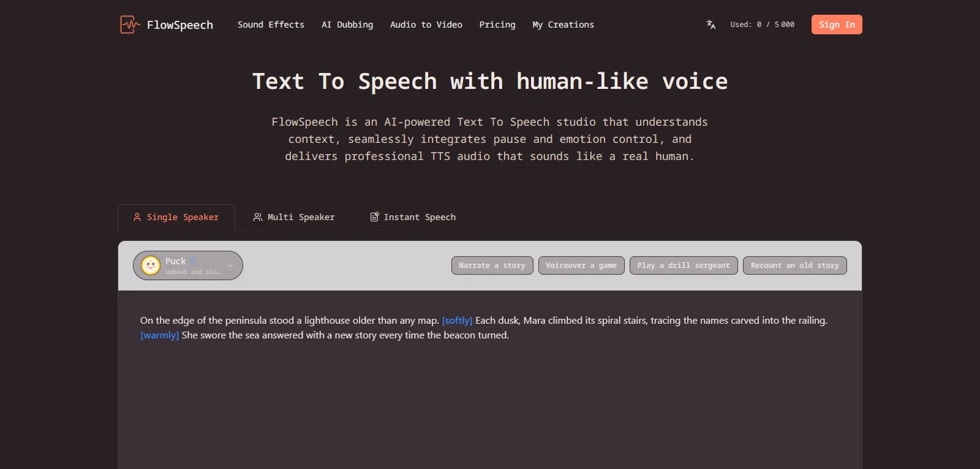Choose the Narrate a story preset

[x=492, y=265]
